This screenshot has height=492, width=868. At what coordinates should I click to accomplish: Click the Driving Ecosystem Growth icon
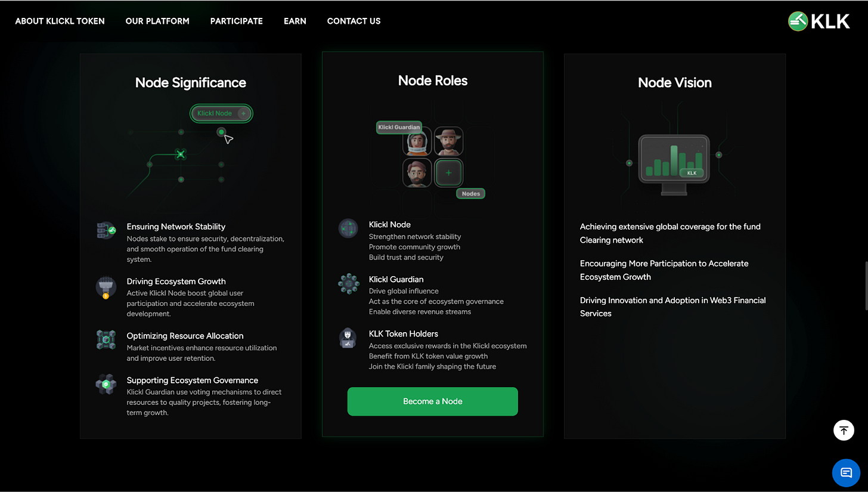click(106, 287)
